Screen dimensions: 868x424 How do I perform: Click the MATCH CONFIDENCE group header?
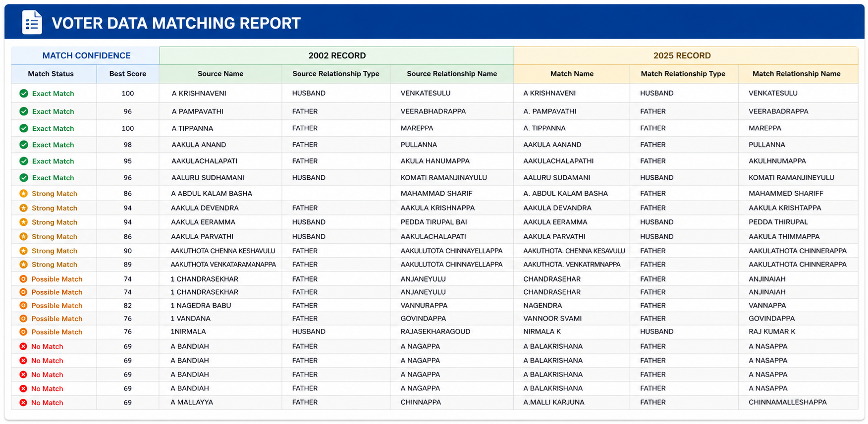pos(86,55)
